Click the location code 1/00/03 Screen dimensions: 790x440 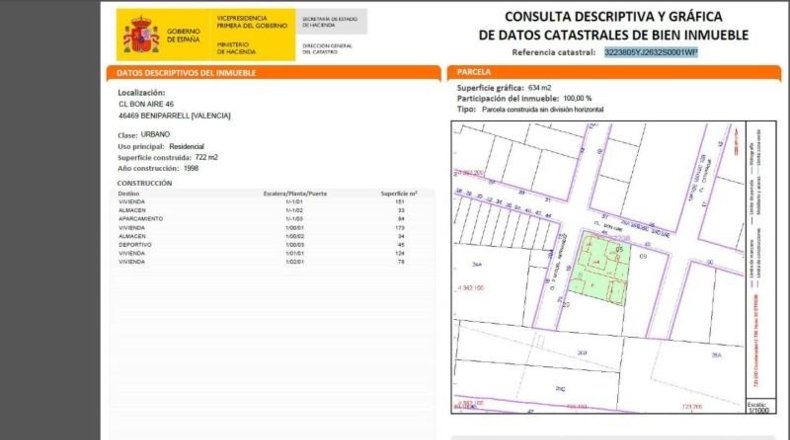[295, 245]
